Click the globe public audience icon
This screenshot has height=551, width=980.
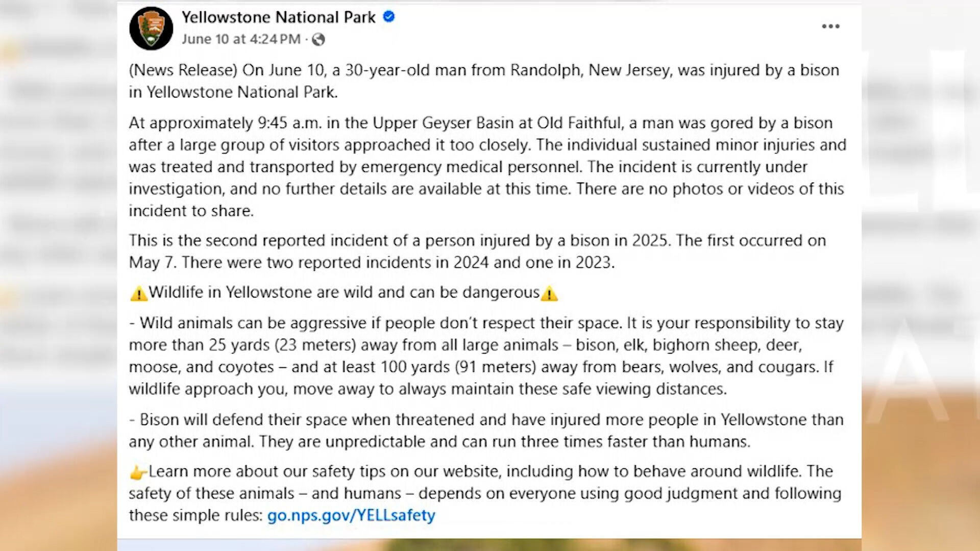[318, 39]
